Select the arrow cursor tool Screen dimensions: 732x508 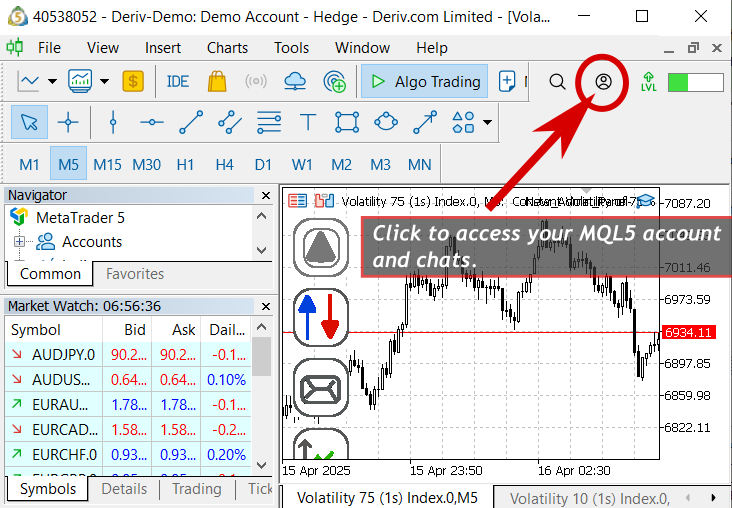click(x=29, y=122)
